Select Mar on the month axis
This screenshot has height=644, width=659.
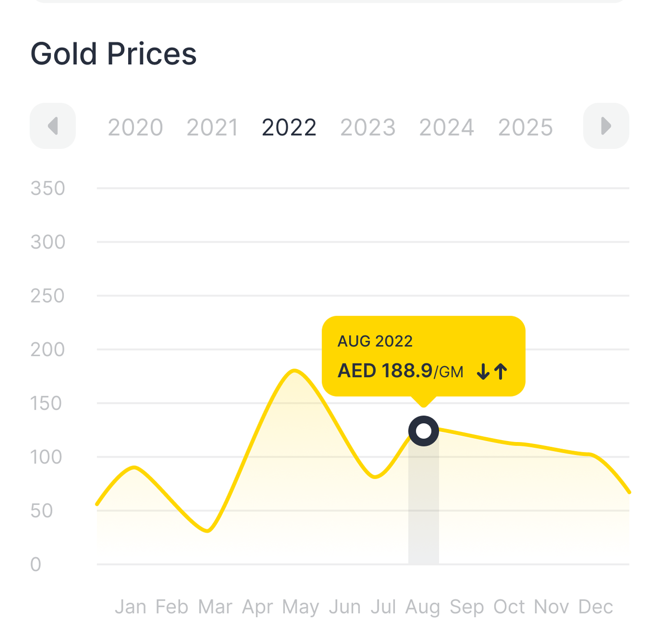[215, 607]
